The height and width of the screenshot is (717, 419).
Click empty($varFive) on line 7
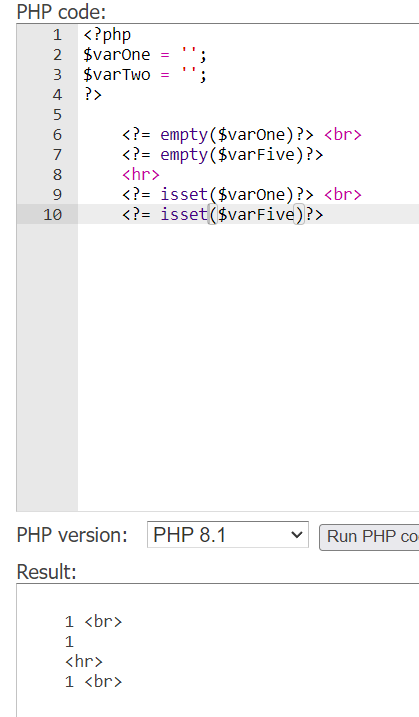click(x=231, y=155)
